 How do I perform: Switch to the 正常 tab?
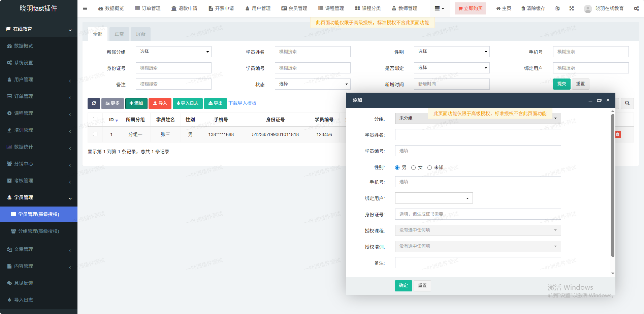(x=119, y=34)
